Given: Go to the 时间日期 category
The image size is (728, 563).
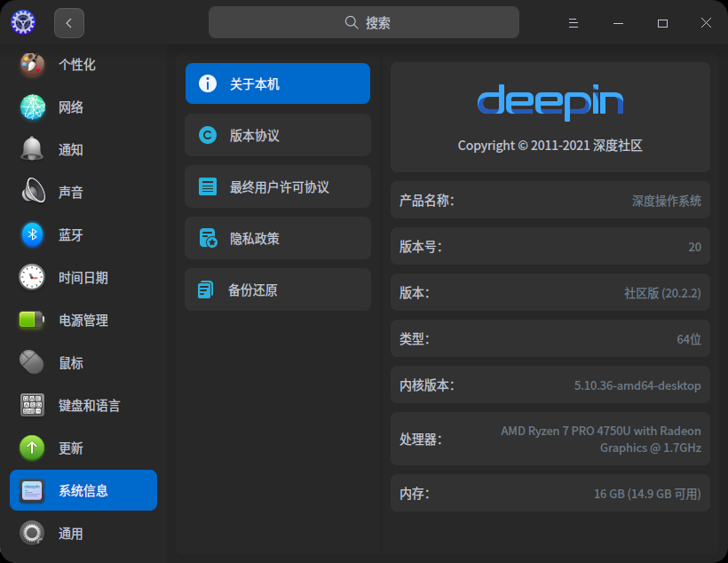Looking at the screenshot, I should [x=83, y=277].
